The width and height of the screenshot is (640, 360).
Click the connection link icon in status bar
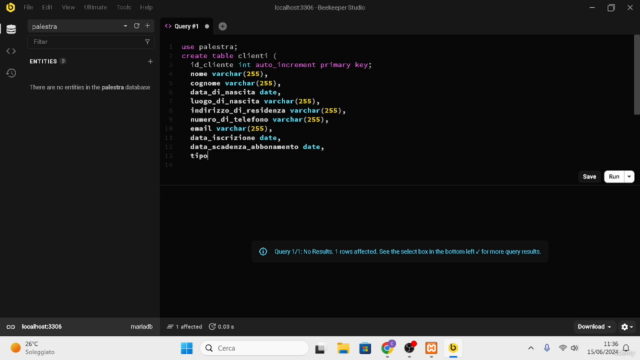(11, 327)
